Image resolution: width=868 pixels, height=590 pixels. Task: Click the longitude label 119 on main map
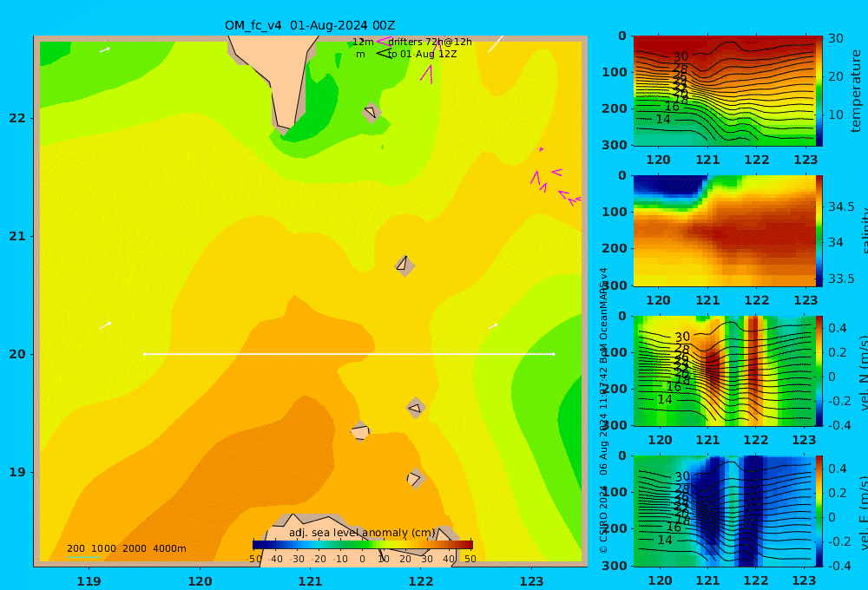89,581
